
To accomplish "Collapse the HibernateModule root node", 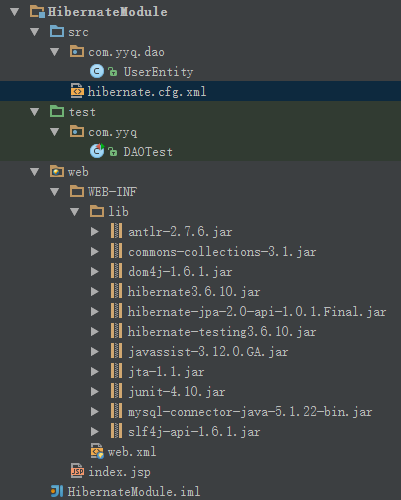I will (x=15, y=12).
